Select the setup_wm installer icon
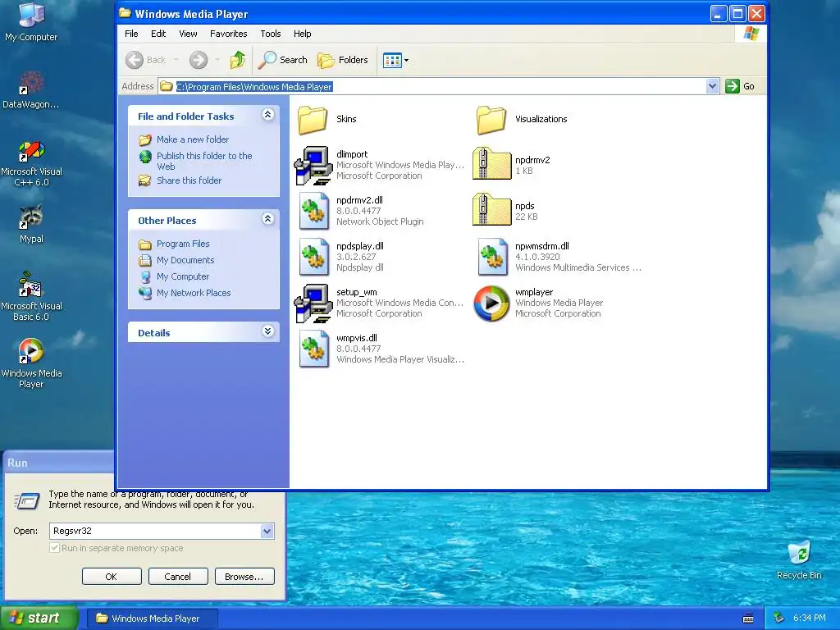 313,304
